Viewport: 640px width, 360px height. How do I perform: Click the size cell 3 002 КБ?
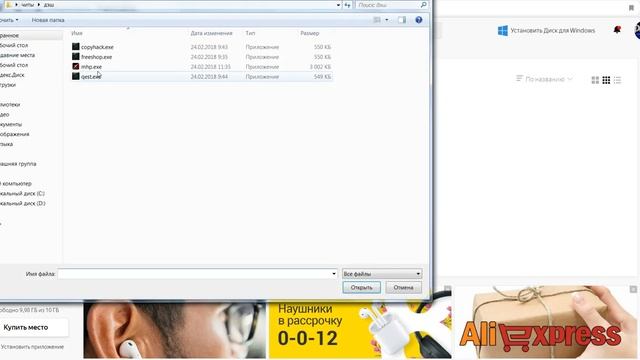tap(320, 67)
